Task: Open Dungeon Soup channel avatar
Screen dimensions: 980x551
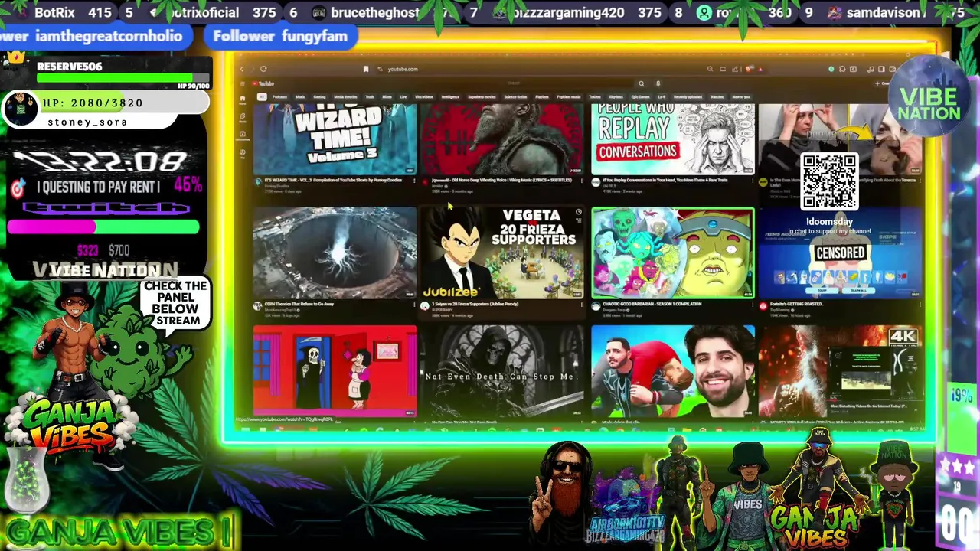Action: tap(595, 306)
